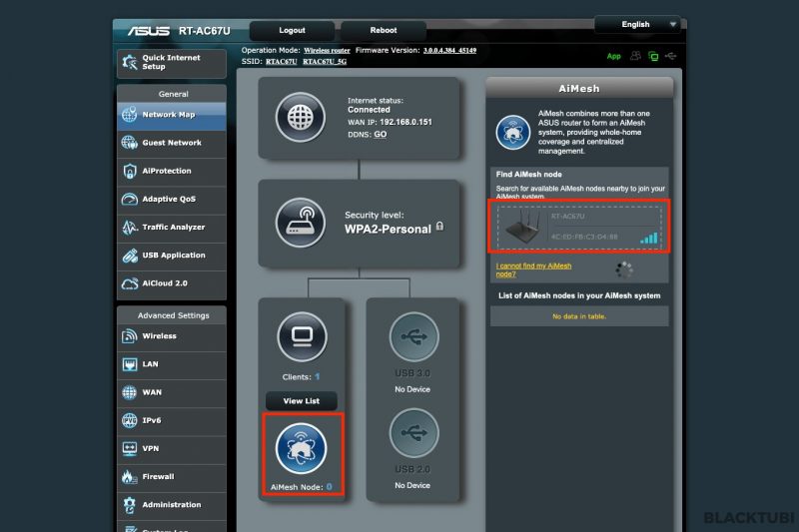This screenshot has height=532, width=799.
Task: Open the English language dropdown
Action: click(637, 24)
